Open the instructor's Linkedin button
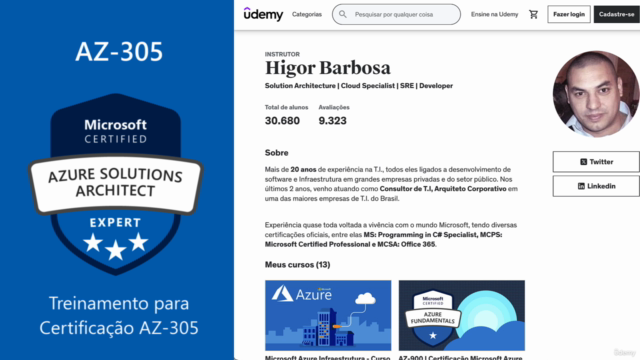Viewport: 640px width, 360px height. (596, 186)
